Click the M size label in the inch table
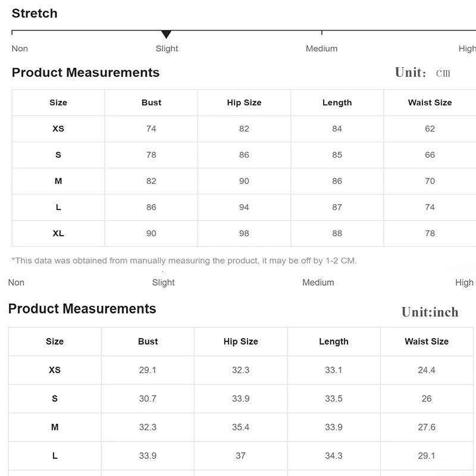This screenshot has width=476, height=476. click(55, 427)
